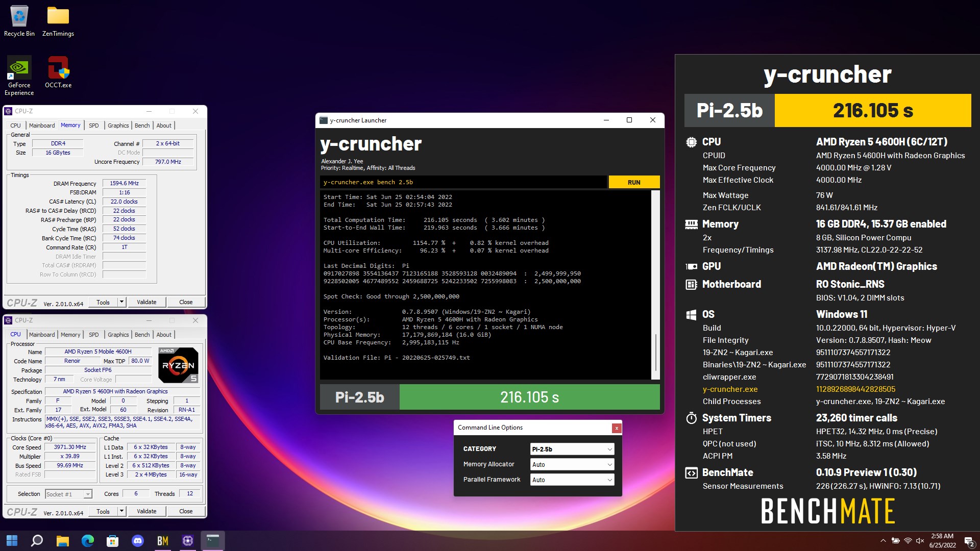Open Discord from taskbar
980x551 pixels.
pyautogui.click(x=138, y=541)
